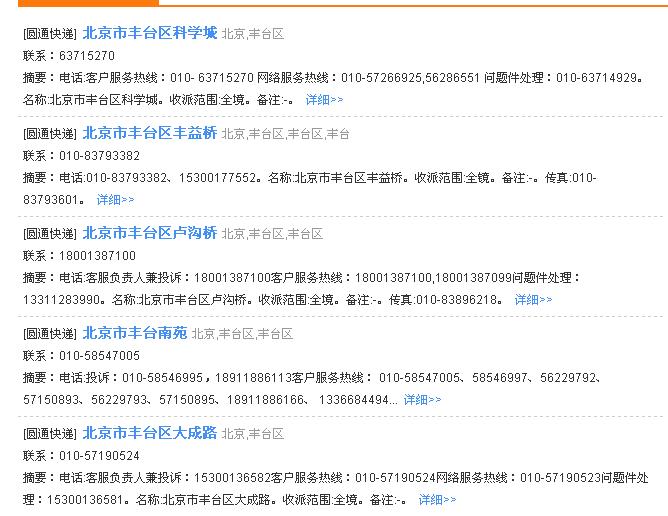Select contact number 63715270

tap(87, 56)
